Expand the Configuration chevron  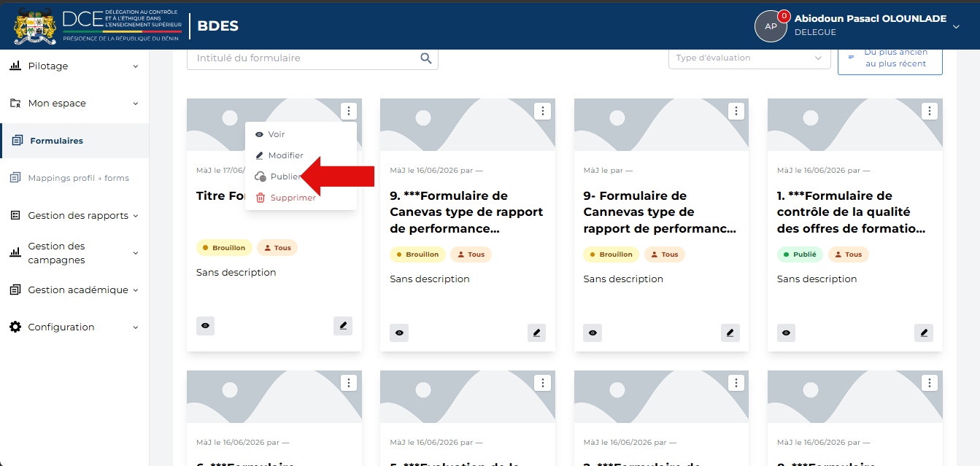point(136,327)
